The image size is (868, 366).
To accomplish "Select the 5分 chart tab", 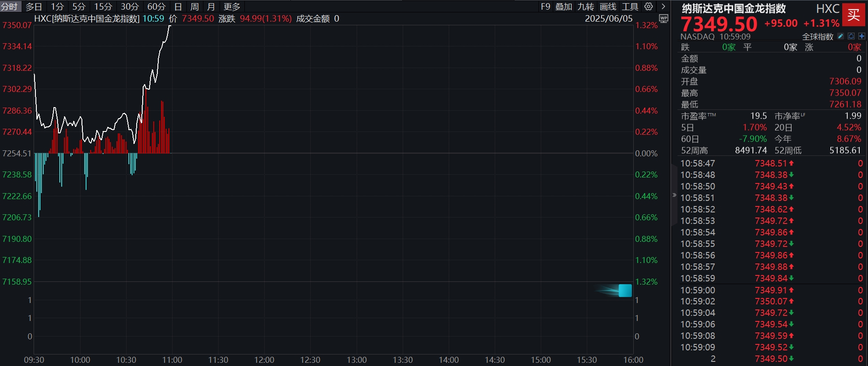I will 79,6.
